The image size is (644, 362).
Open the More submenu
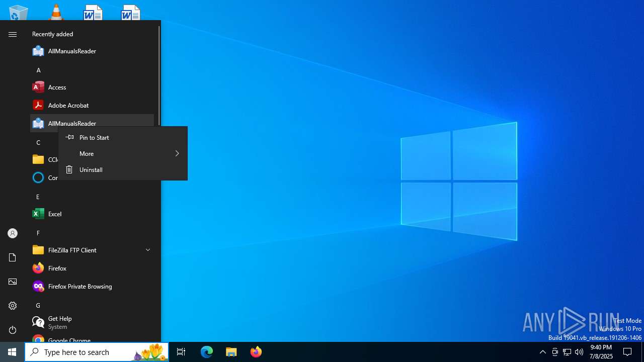(x=123, y=153)
